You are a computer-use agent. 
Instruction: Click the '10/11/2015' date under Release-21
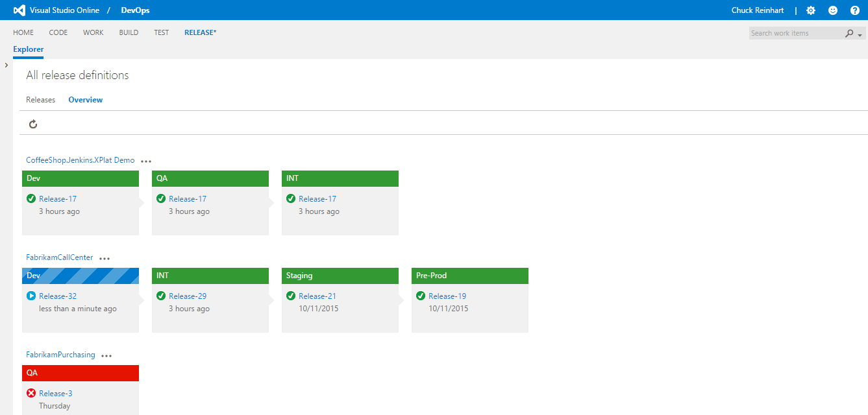click(x=319, y=309)
